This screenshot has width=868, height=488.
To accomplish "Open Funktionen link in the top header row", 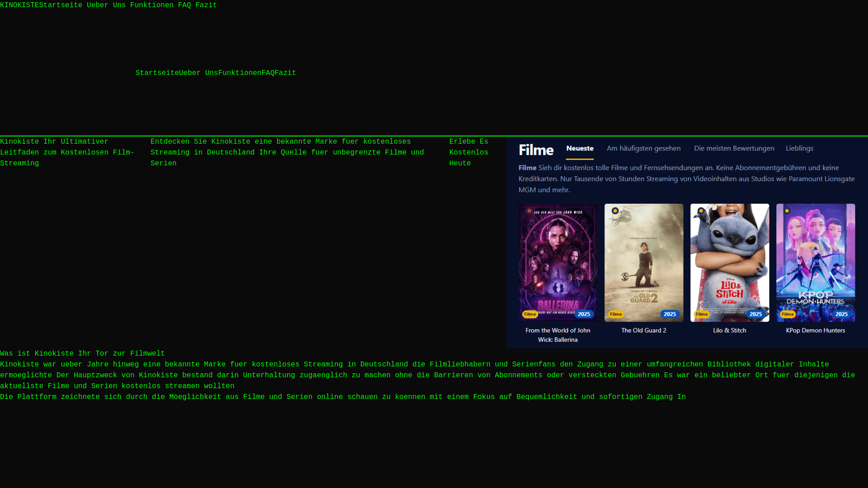I will (x=152, y=5).
